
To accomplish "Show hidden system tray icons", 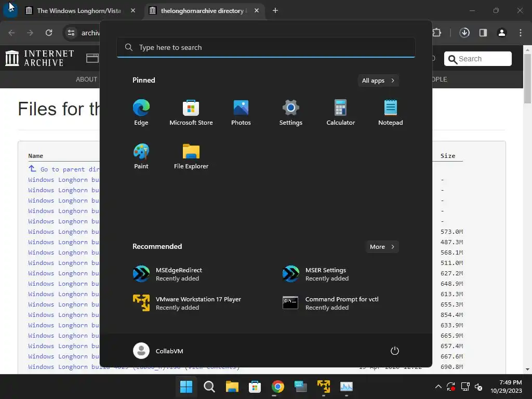I will coord(438,387).
